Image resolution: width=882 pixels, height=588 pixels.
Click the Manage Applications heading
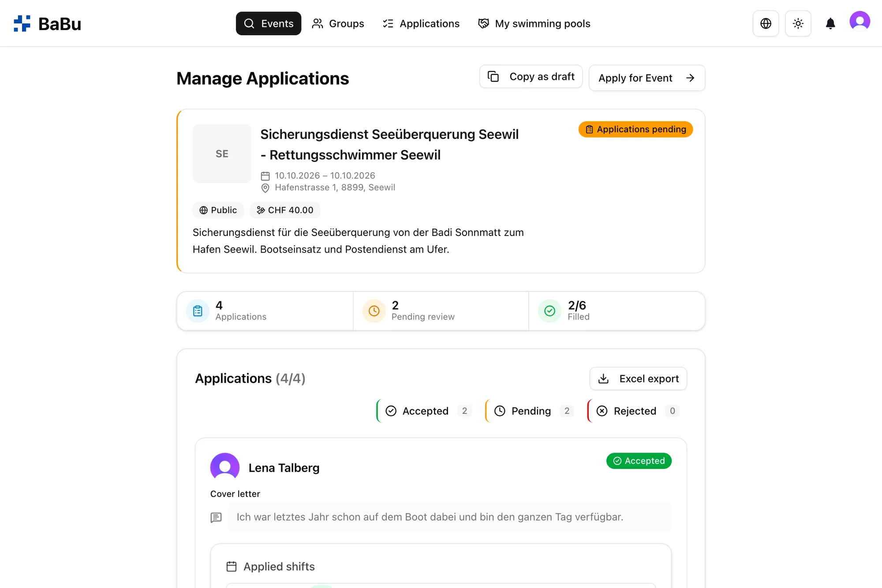tap(263, 79)
